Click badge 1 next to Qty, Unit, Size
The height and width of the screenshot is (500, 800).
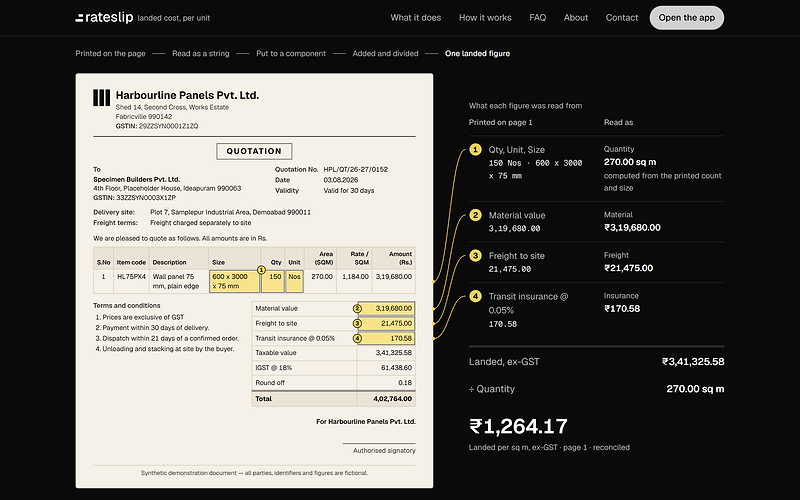coord(475,149)
